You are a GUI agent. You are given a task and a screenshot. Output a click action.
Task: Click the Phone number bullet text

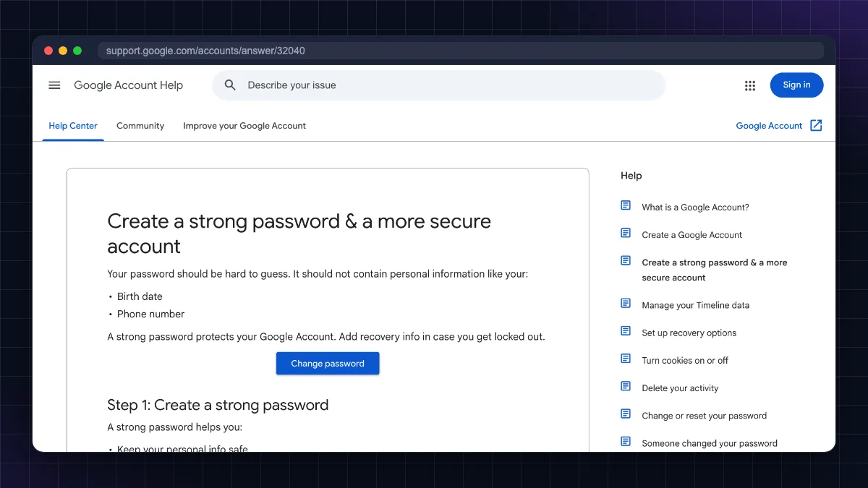[150, 314]
